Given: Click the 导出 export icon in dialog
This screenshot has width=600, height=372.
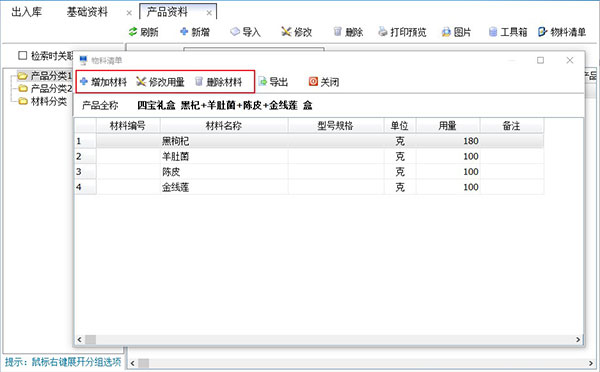Looking at the screenshot, I should click(262, 82).
